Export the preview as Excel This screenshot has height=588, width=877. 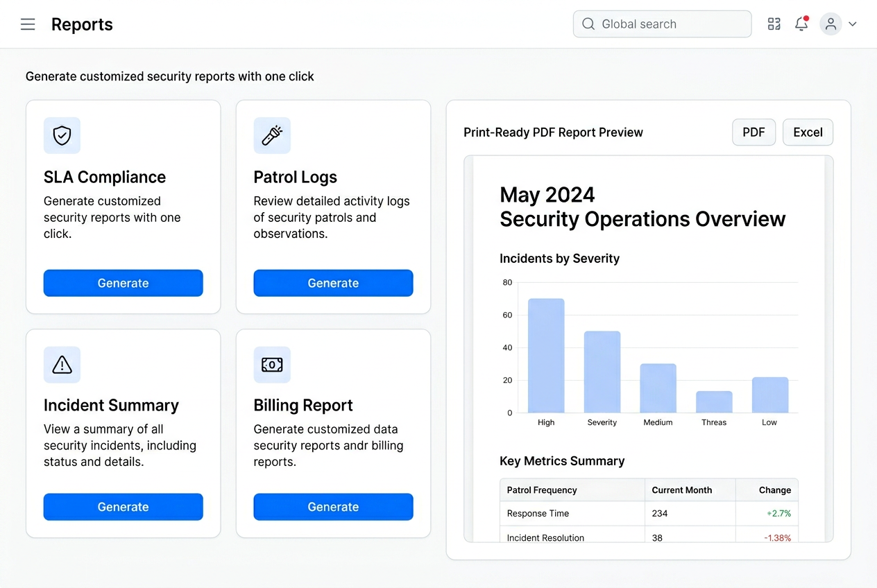pyautogui.click(x=808, y=132)
